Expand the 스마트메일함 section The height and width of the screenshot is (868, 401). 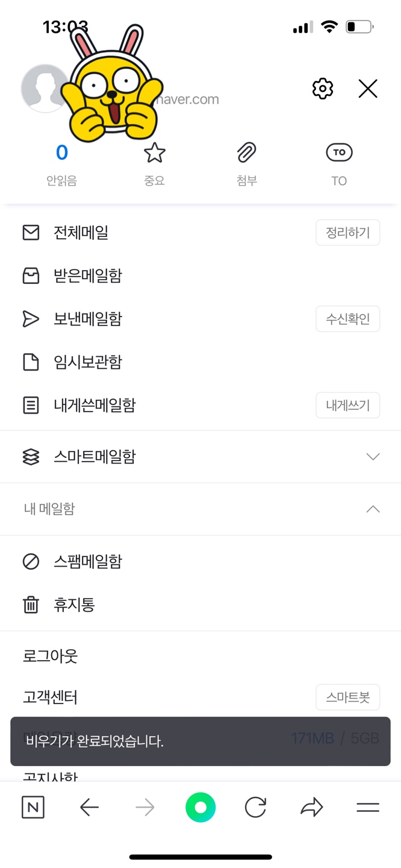373,457
